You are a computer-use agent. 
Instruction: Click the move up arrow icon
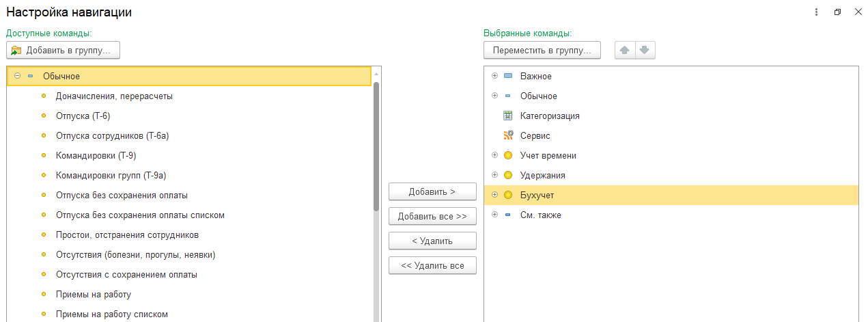tap(624, 51)
